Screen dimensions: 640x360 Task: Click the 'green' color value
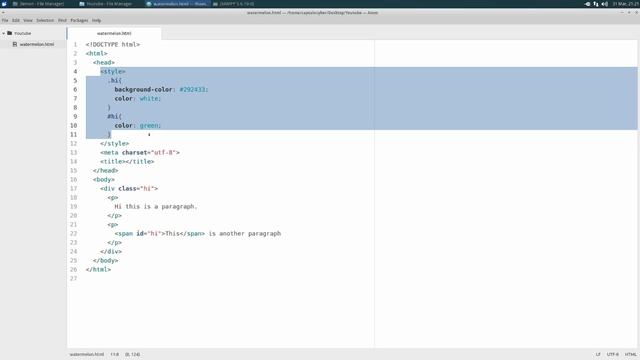149,125
